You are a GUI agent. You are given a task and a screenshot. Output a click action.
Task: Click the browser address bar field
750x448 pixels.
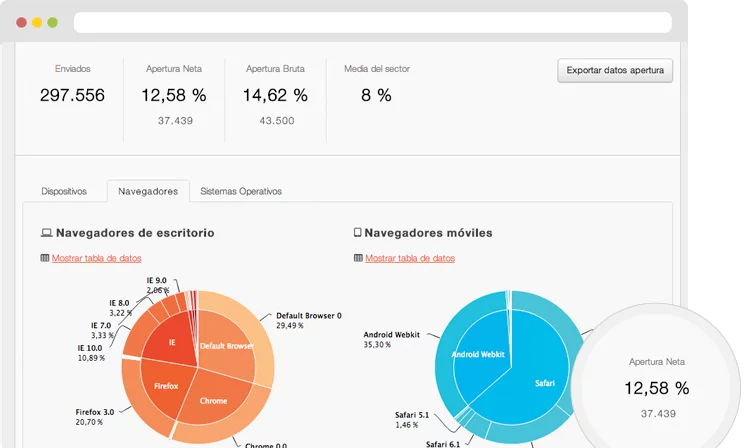[x=373, y=22]
